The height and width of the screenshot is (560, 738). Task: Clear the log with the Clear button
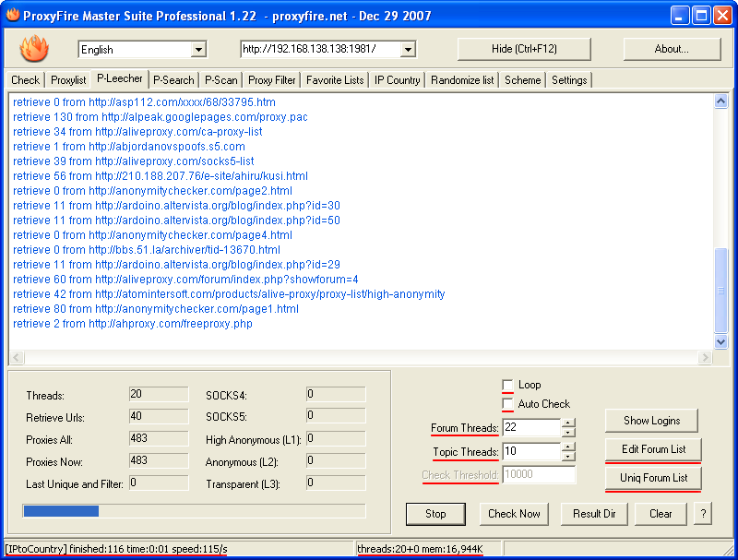click(x=661, y=514)
